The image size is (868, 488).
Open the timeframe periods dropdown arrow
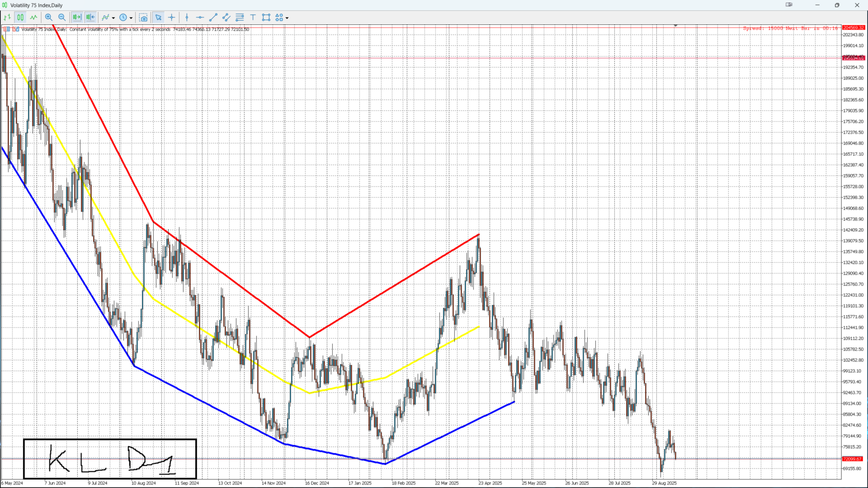click(131, 18)
